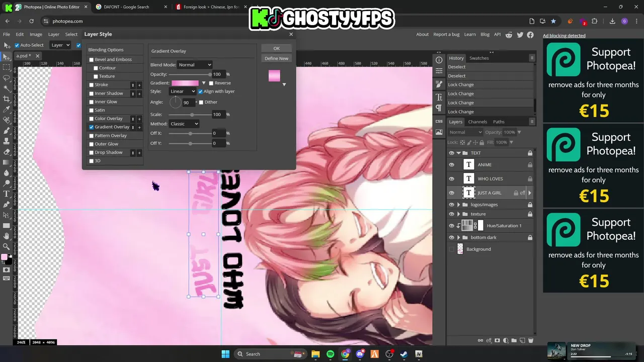This screenshot has height=362, width=644.
Task: Open the Info side panel icon
Action: (439, 60)
